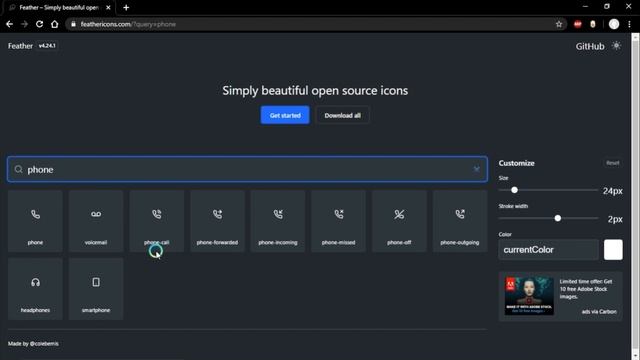Open the GitHub link

(x=590, y=46)
